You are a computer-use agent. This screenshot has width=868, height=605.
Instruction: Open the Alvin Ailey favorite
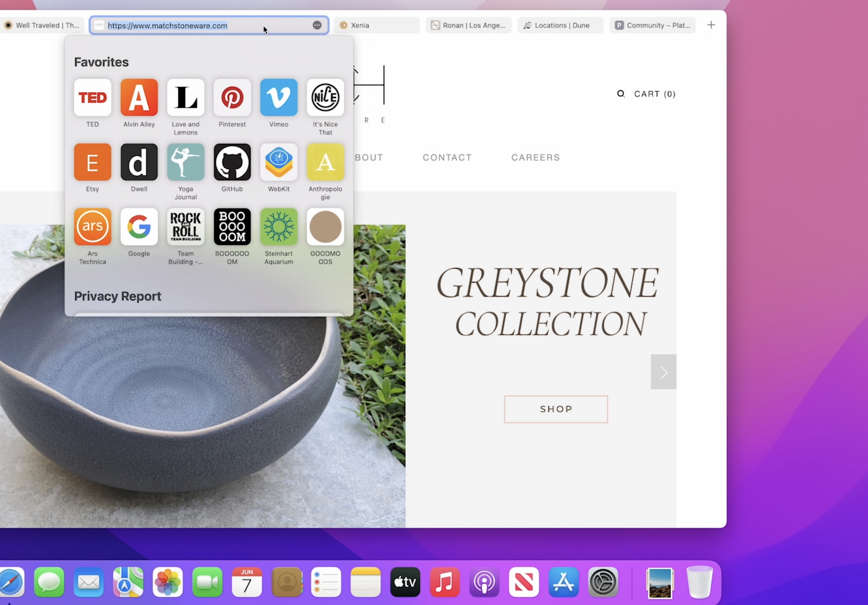pos(139,97)
